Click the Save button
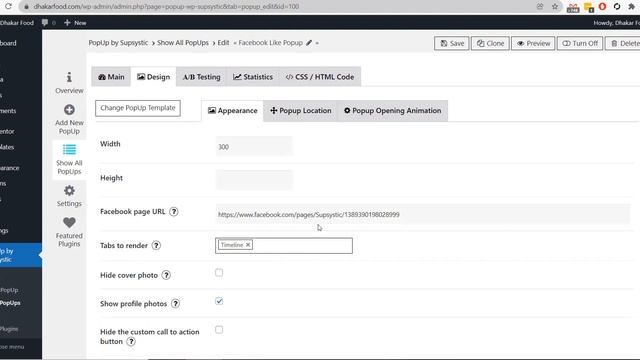Screen dimensions: 640x360 [451, 43]
